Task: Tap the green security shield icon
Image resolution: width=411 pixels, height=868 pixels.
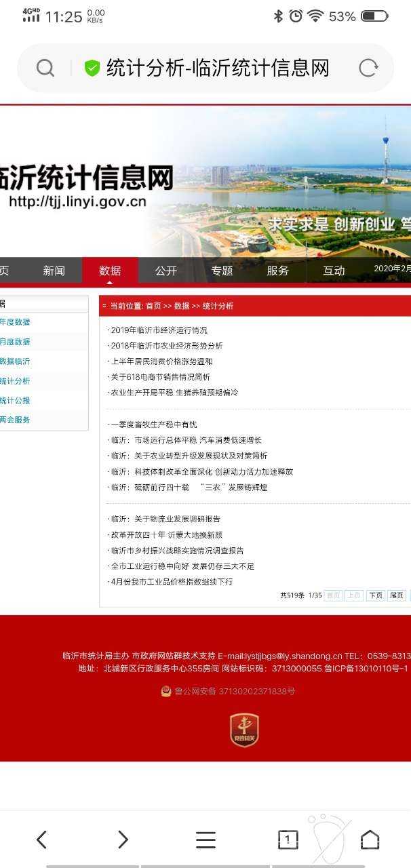Action: [92, 68]
